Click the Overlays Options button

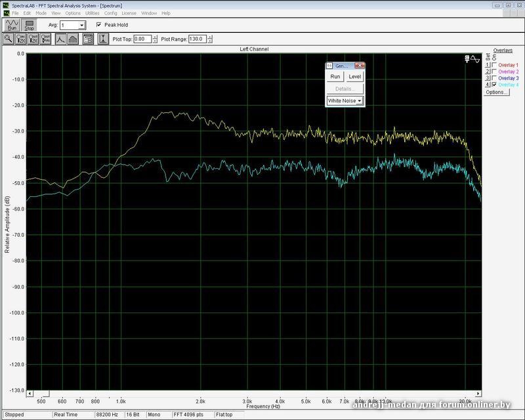(x=496, y=93)
